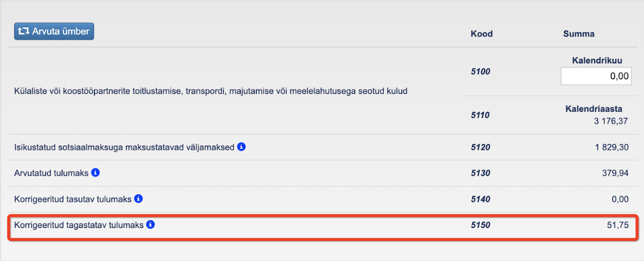Click the Külaliste või koostööpartnerite row description
The width and height of the screenshot is (644, 261).
(211, 91)
